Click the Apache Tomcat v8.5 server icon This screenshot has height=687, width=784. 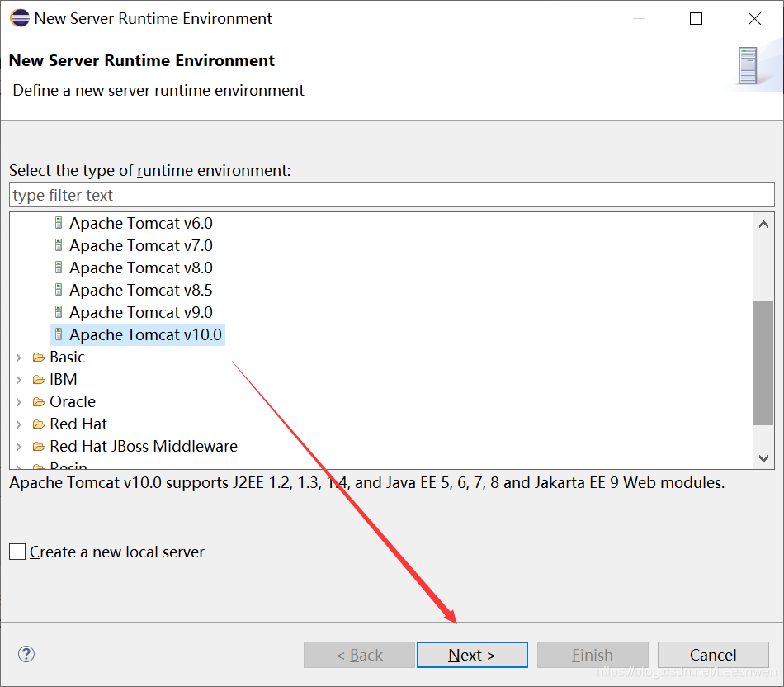pyautogui.click(x=59, y=290)
